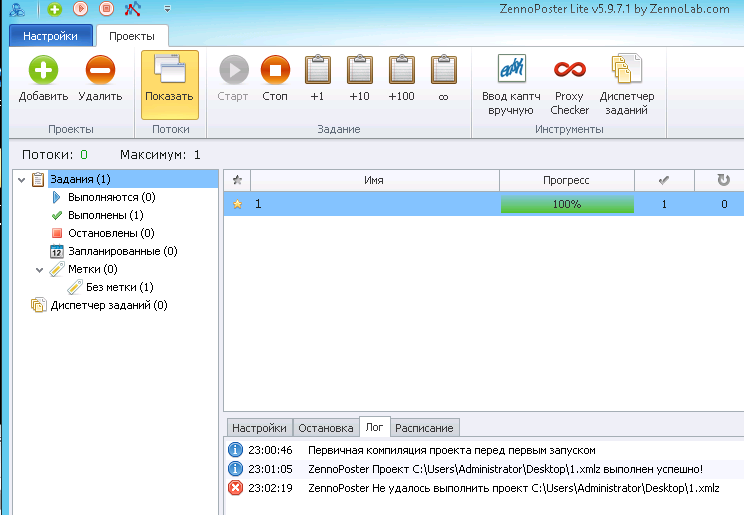Select Метки (0) in the tree

coord(93,270)
